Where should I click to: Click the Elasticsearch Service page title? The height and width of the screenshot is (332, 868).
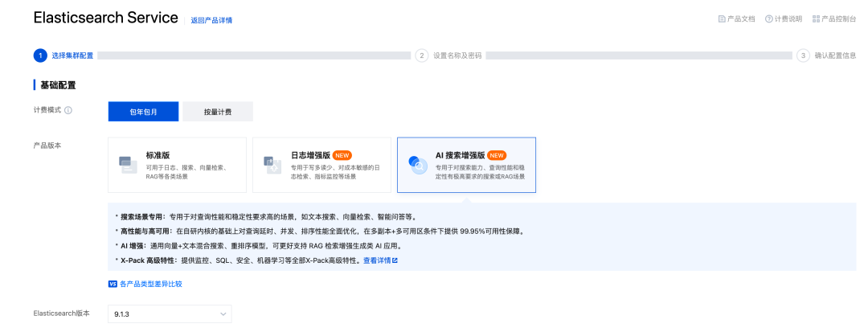(106, 18)
